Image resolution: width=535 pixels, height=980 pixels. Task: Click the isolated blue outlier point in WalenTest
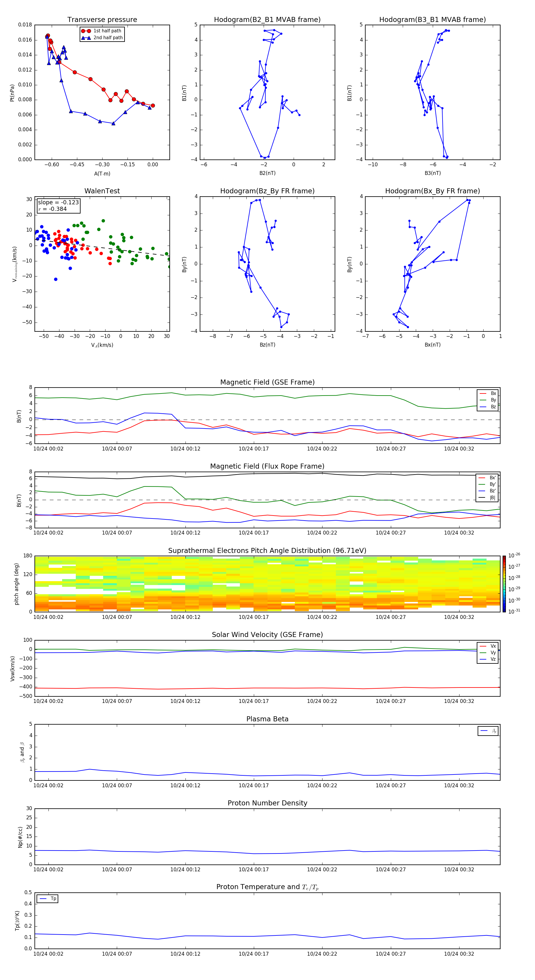pos(56,279)
